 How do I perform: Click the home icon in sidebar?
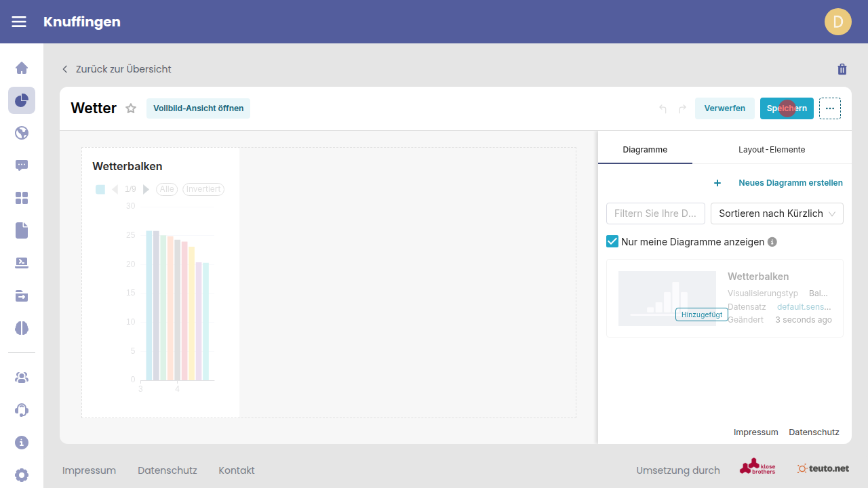click(22, 68)
